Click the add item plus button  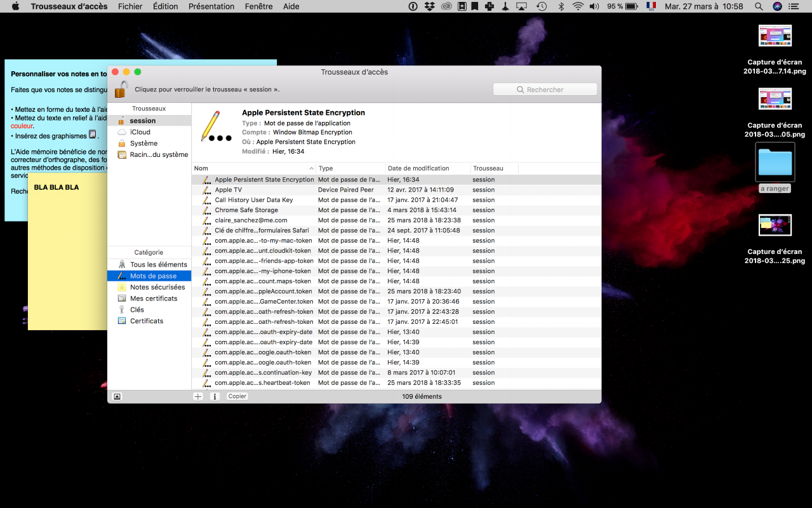(198, 396)
